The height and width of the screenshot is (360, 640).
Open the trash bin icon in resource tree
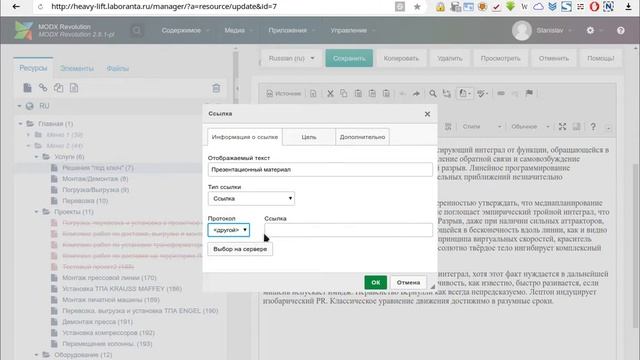pyautogui.click(x=216, y=88)
